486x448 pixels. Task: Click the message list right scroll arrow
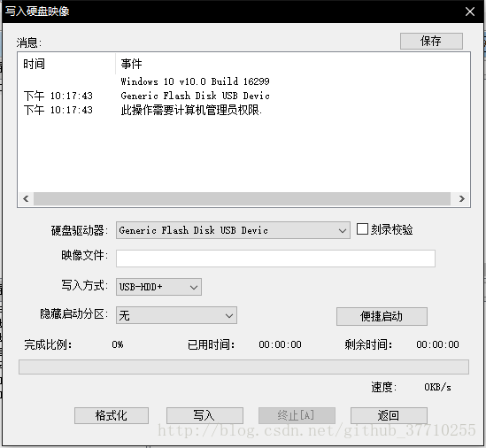461,198
